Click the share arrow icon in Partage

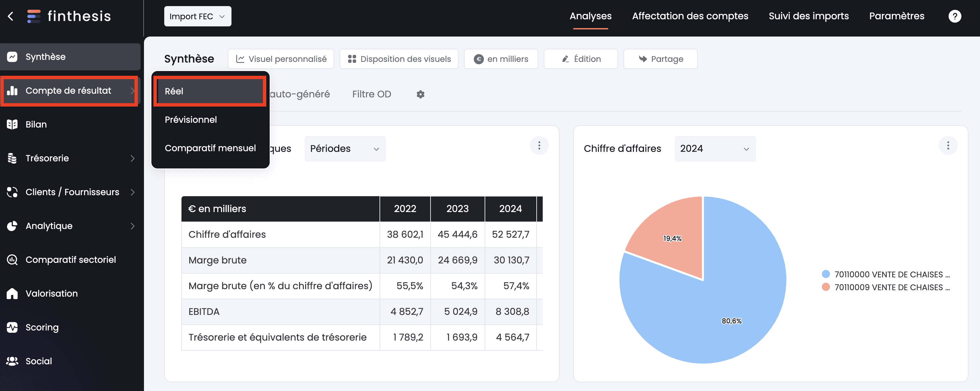[x=643, y=59]
